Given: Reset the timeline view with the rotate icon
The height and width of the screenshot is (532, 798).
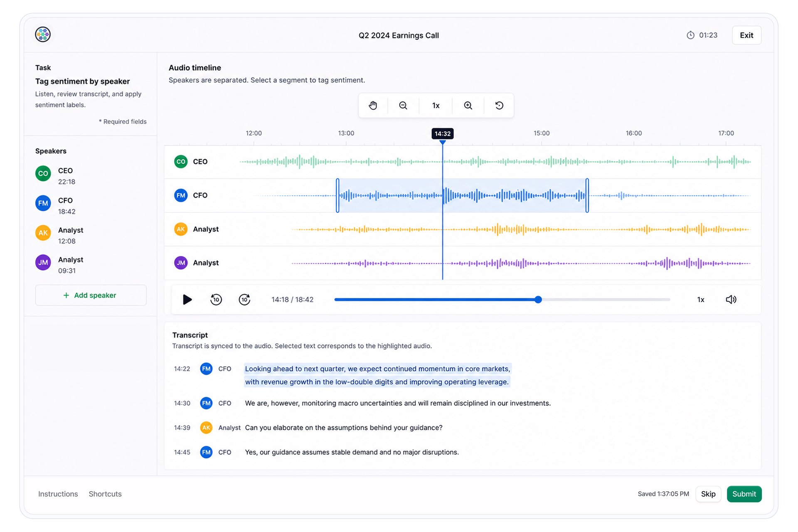Looking at the screenshot, I should click(x=499, y=106).
